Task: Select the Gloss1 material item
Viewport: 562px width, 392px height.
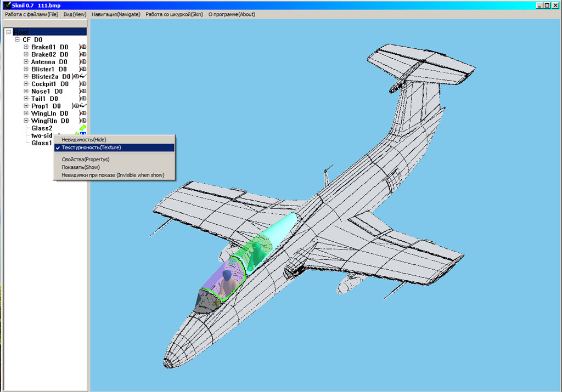Action: (42, 143)
